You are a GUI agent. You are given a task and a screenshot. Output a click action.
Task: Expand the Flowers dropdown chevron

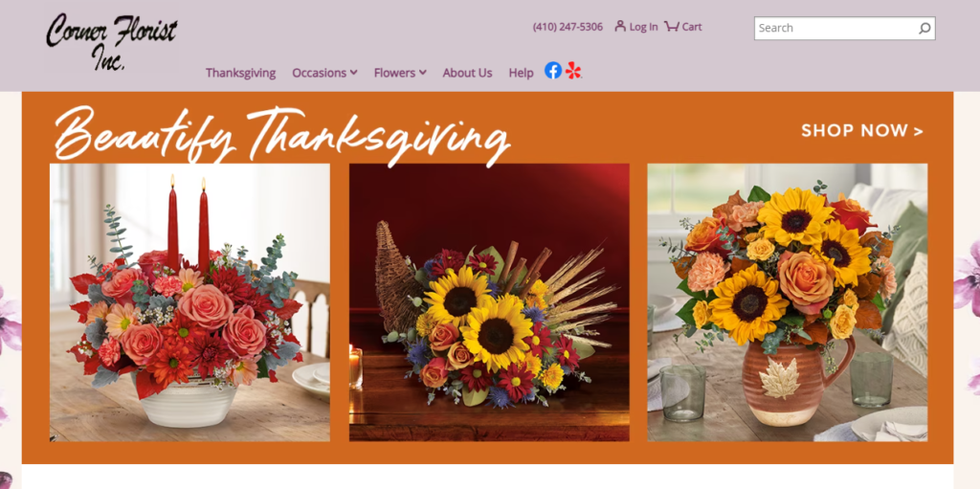pos(423,73)
